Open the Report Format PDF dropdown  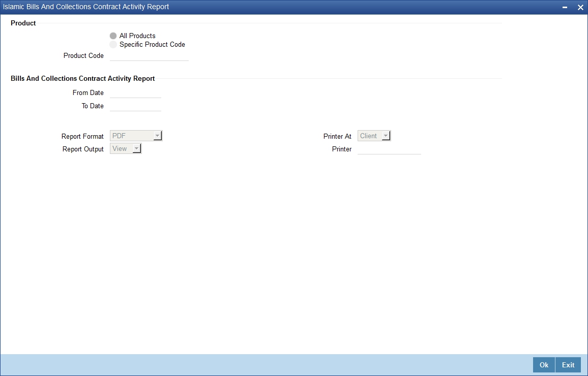pyautogui.click(x=136, y=136)
